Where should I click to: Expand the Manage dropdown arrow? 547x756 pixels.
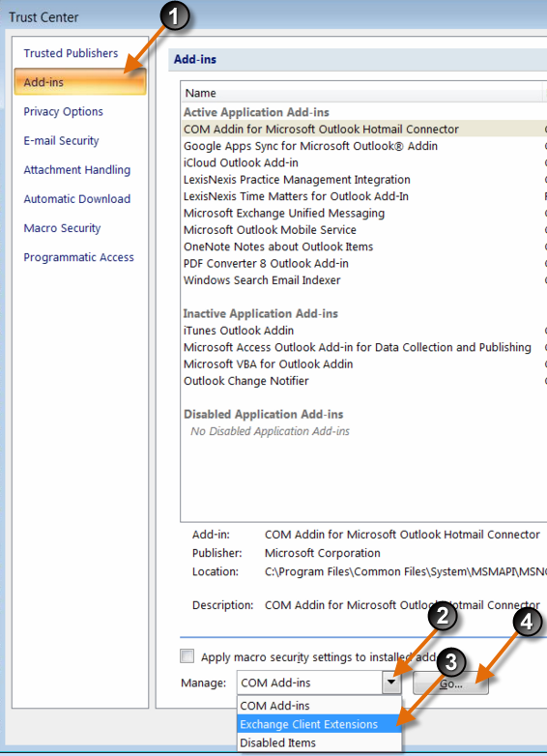pos(391,683)
